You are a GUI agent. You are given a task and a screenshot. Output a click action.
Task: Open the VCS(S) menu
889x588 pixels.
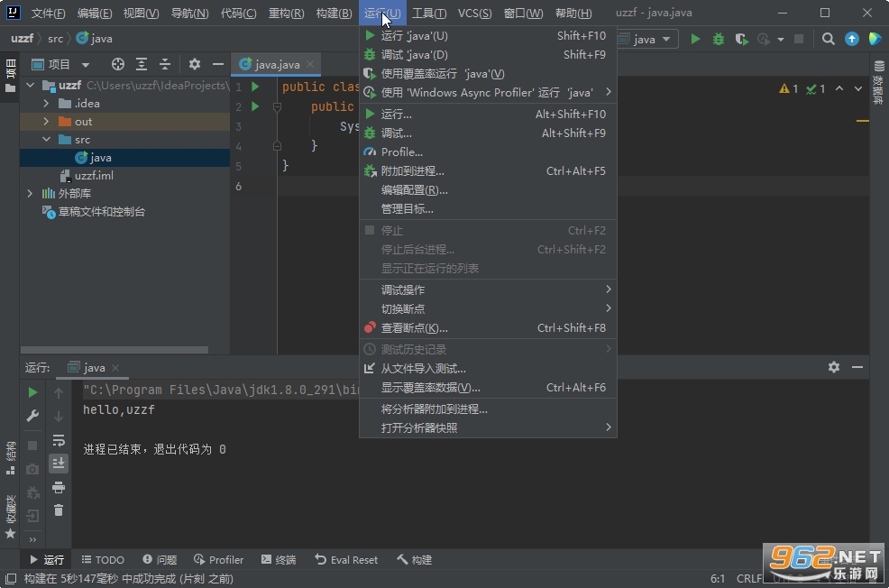pyautogui.click(x=474, y=13)
